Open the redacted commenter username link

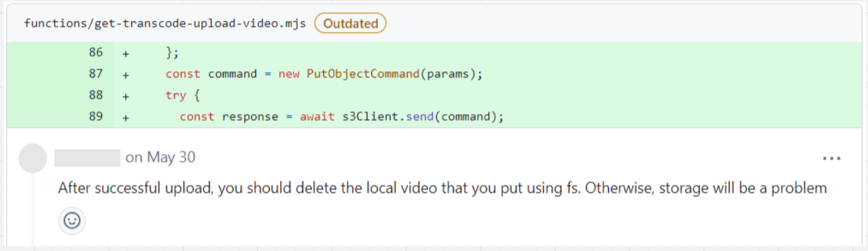[87, 157]
